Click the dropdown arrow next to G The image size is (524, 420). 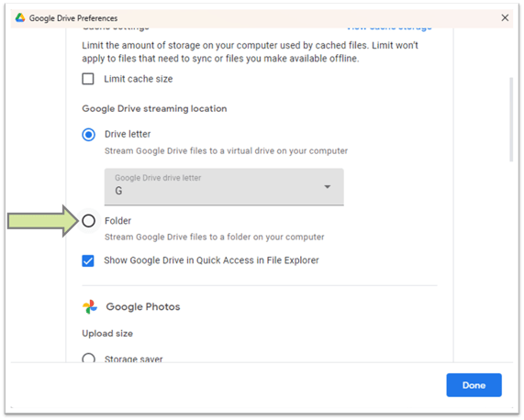click(328, 187)
